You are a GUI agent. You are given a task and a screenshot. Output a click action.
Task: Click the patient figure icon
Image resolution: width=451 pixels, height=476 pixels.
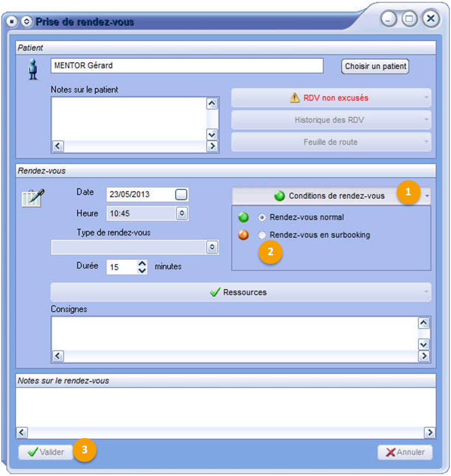coord(33,70)
